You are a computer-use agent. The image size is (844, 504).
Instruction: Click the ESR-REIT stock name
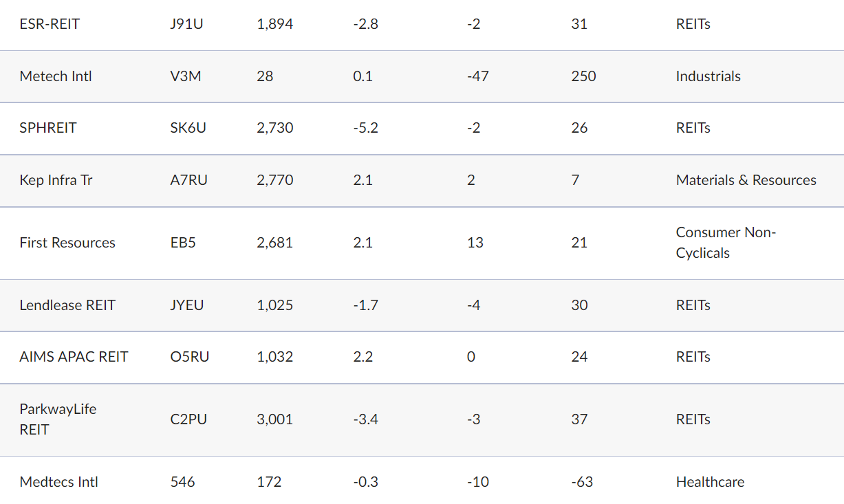pos(50,24)
